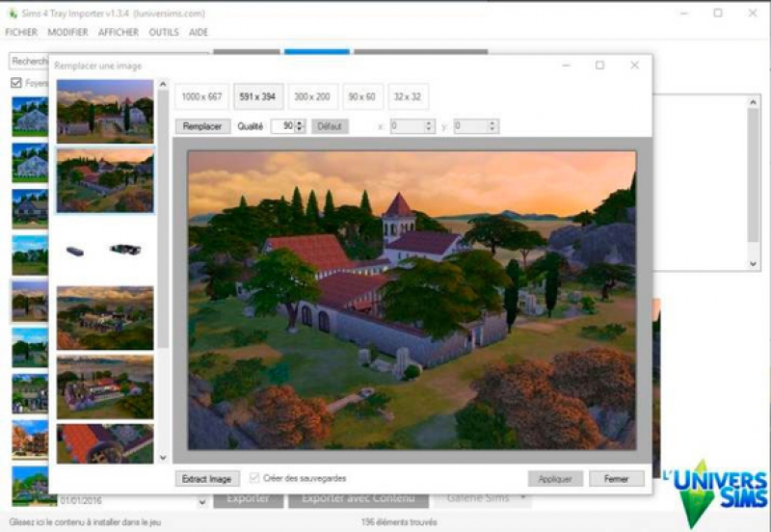Click the Qualité value field
Viewport: 771px width, 532px height.
point(282,126)
